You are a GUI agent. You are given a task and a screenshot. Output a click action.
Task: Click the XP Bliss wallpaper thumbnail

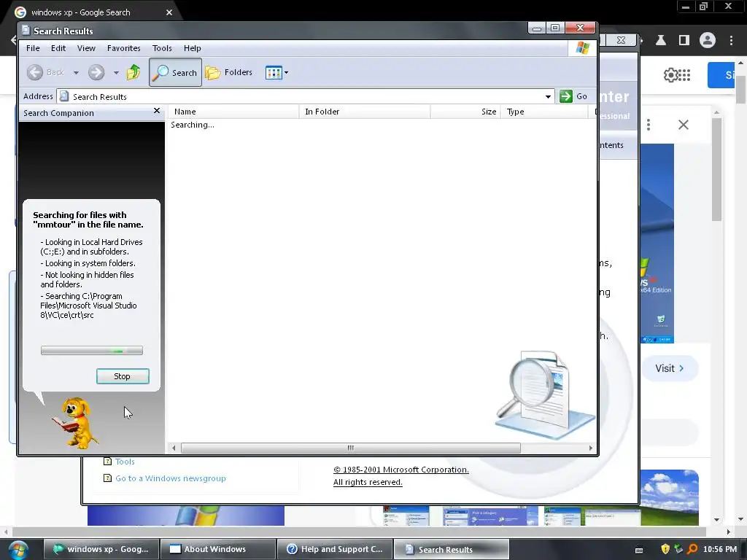(670, 497)
